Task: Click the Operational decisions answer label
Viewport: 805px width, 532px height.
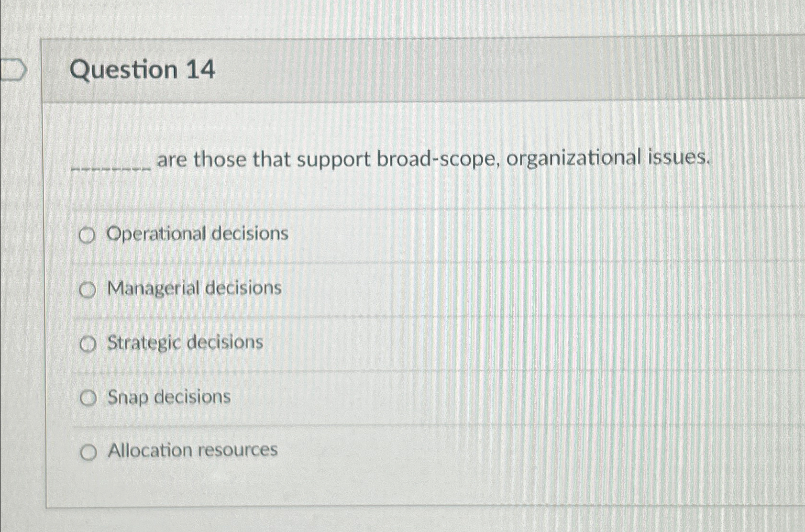Action: pyautogui.click(x=197, y=234)
